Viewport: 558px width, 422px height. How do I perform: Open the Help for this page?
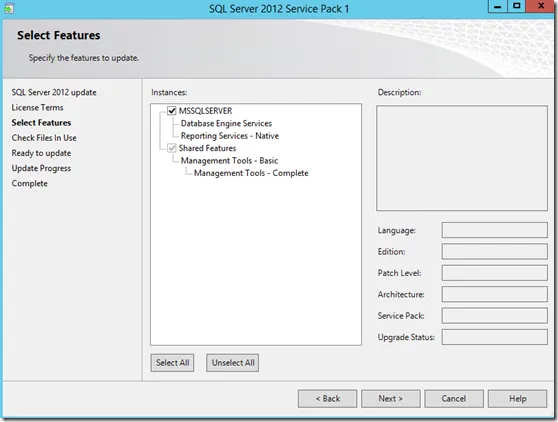pyautogui.click(x=517, y=399)
